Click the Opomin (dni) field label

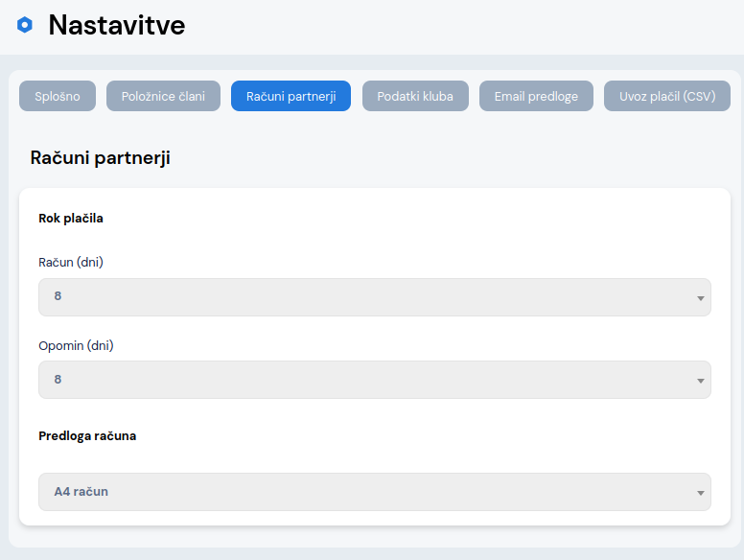pyautogui.click(x=76, y=345)
